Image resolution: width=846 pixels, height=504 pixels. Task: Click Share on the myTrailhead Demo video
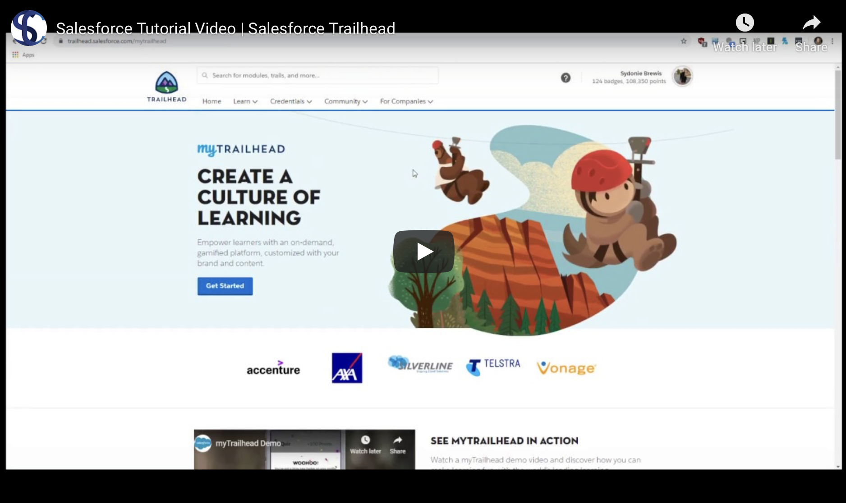click(397, 445)
